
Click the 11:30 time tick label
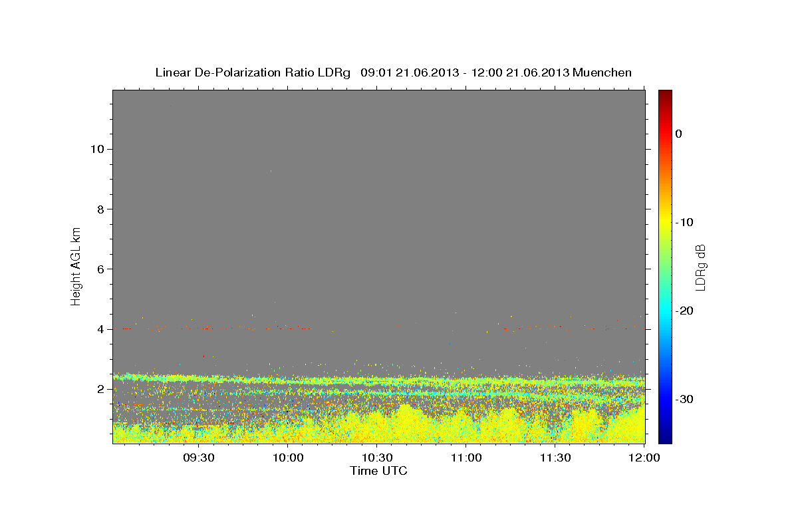(x=555, y=458)
